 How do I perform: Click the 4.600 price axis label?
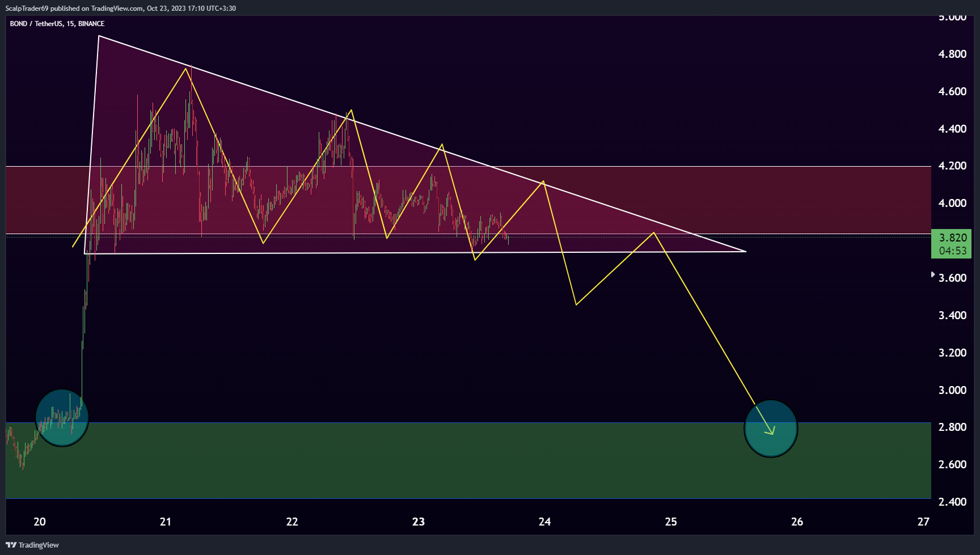click(952, 91)
